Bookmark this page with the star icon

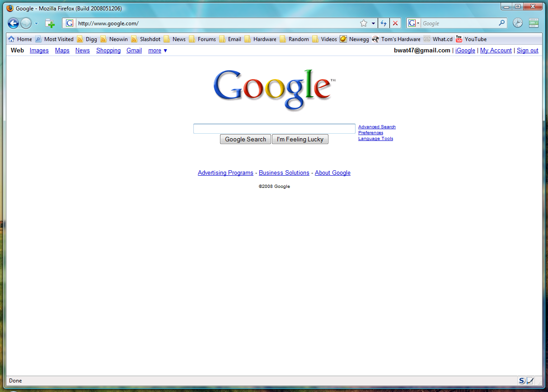coord(364,23)
